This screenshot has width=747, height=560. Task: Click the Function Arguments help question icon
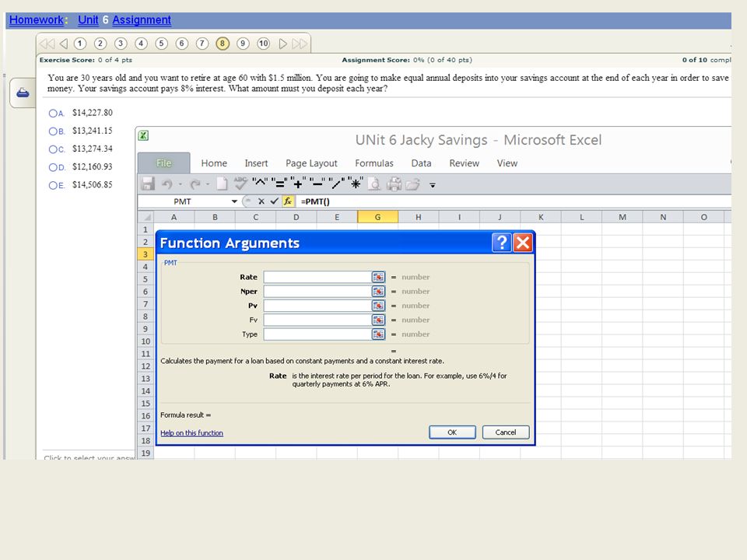tap(501, 243)
